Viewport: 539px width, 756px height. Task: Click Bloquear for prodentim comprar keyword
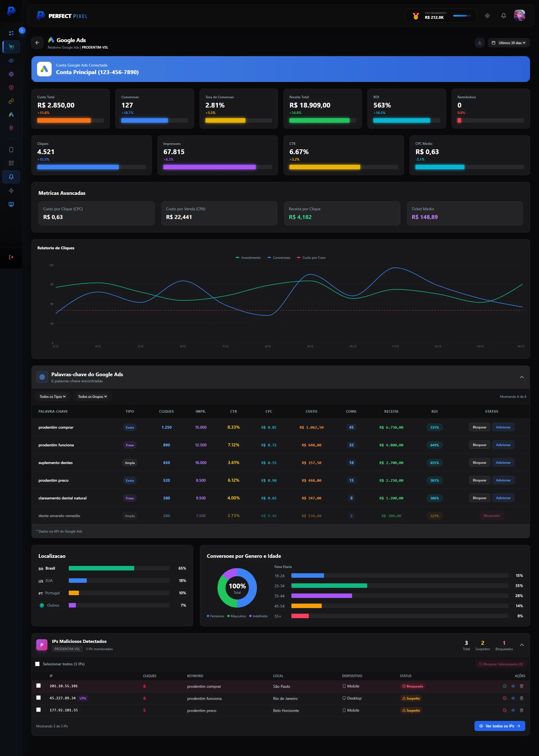tap(479, 428)
